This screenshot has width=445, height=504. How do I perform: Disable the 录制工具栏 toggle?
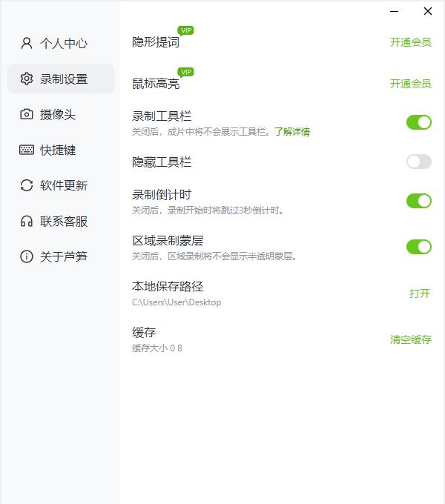(x=418, y=122)
